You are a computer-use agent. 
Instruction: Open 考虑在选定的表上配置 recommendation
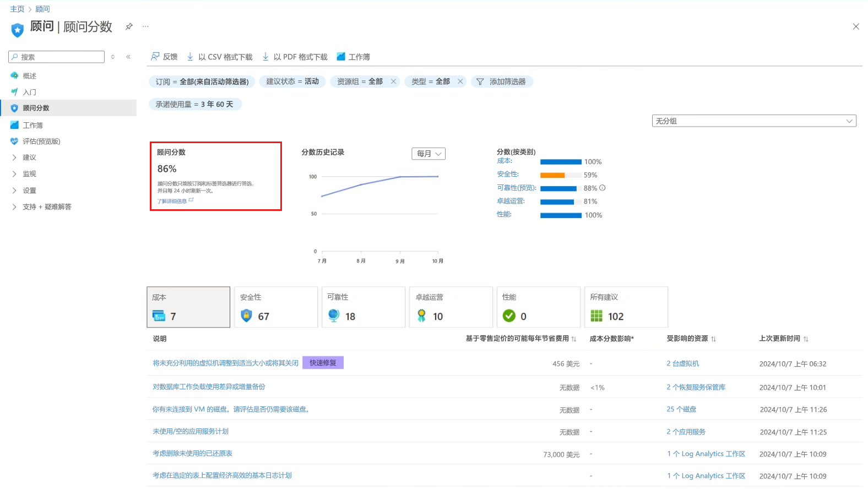222,476
